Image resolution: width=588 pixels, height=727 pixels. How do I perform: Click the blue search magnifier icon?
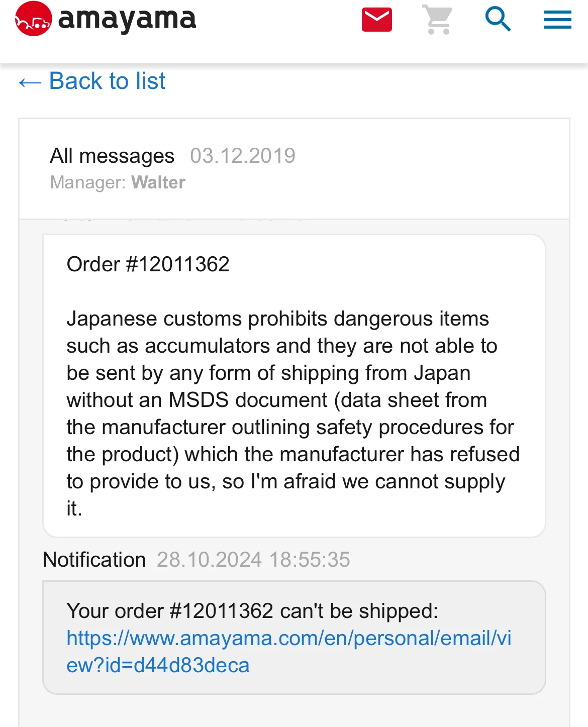(498, 19)
